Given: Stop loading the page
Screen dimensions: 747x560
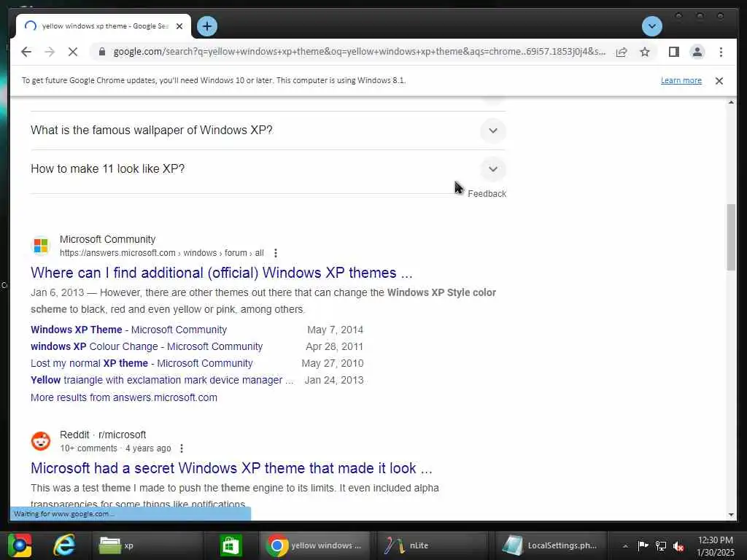Looking at the screenshot, I should coord(73,52).
